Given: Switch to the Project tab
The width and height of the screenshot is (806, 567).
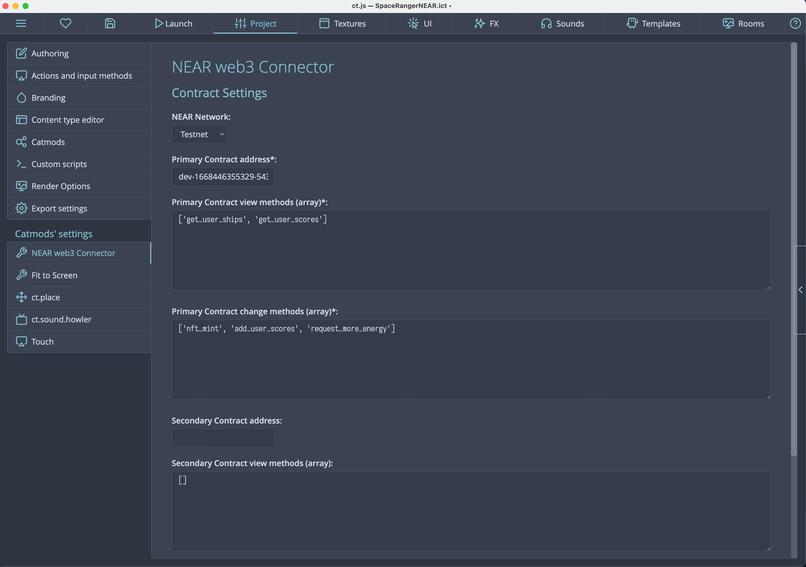Looking at the screenshot, I should point(255,23).
